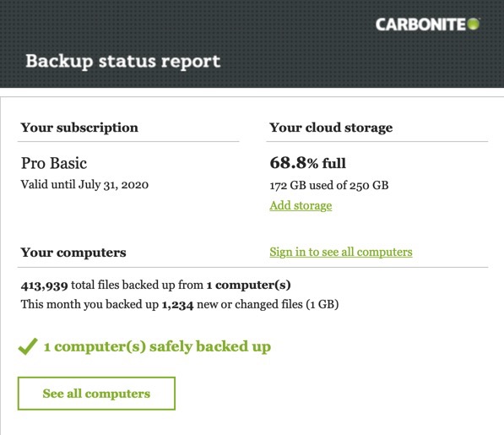
Task: Click 172 GB used of 250 GB
Action: [x=329, y=186]
